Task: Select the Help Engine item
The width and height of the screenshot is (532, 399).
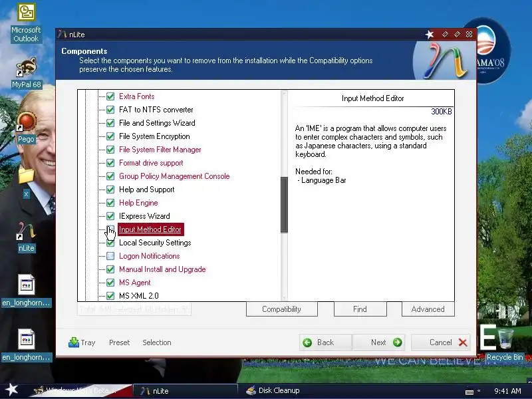Action: pyautogui.click(x=138, y=203)
